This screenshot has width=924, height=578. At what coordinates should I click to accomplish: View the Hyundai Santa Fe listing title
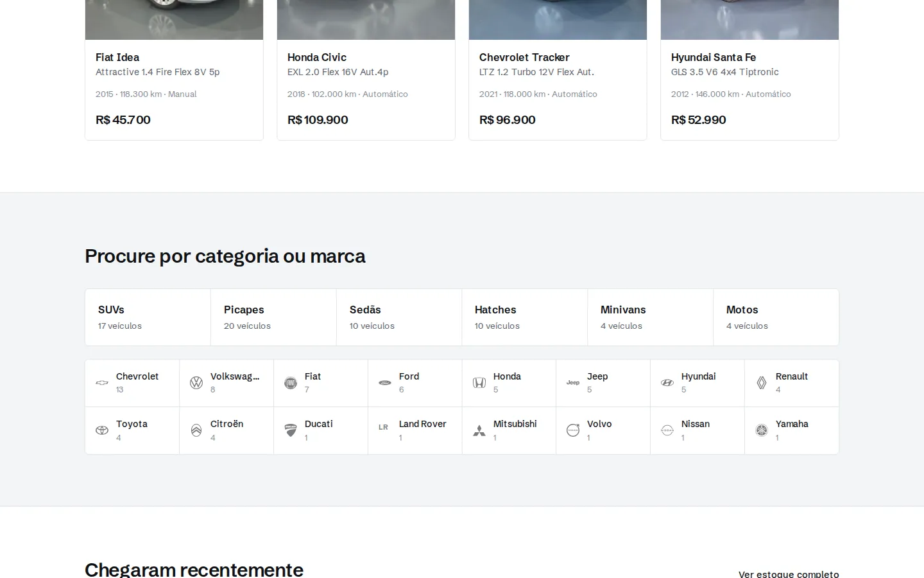(x=714, y=57)
